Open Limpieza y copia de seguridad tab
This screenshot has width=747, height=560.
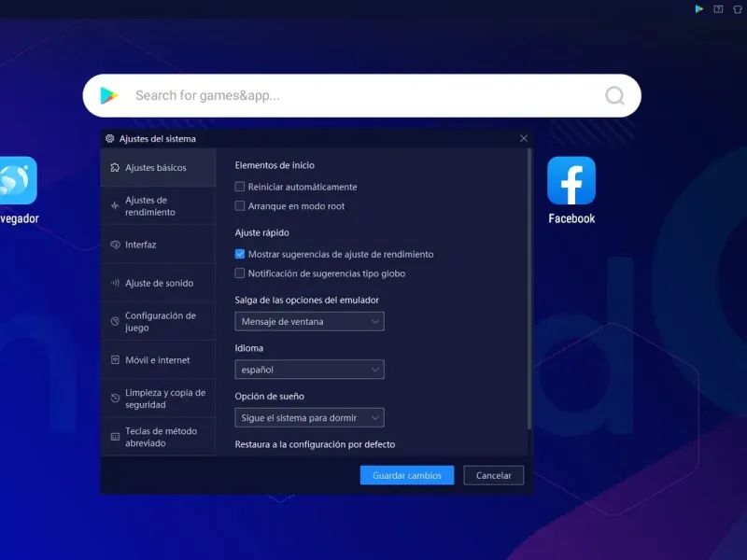click(x=158, y=399)
